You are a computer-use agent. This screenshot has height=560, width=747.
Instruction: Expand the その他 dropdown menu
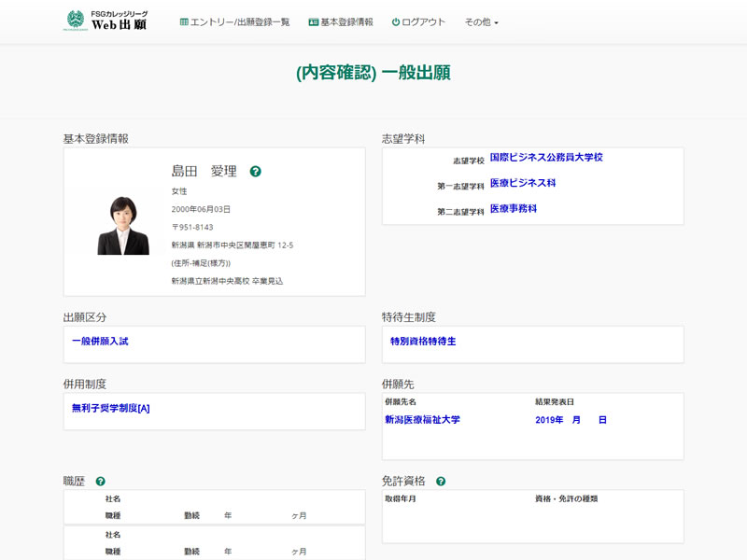481,21
